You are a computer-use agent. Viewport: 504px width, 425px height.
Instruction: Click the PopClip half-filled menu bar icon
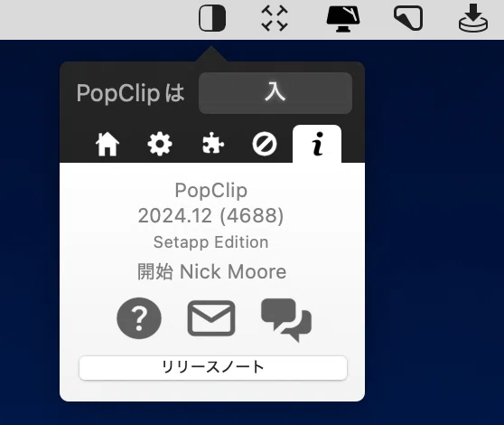pos(212,18)
